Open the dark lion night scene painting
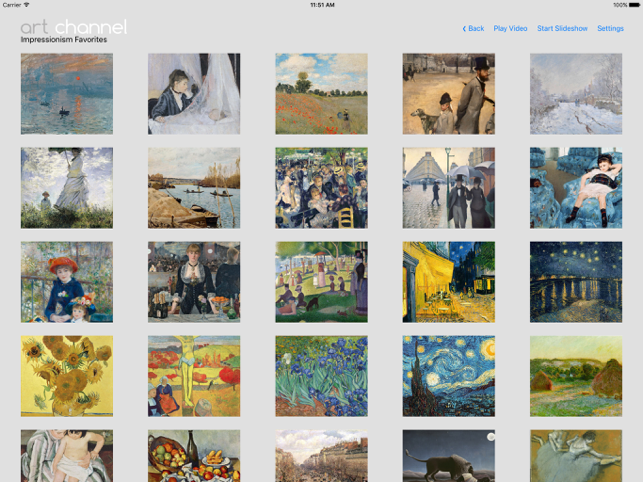This screenshot has height=482, width=643. tap(449, 456)
